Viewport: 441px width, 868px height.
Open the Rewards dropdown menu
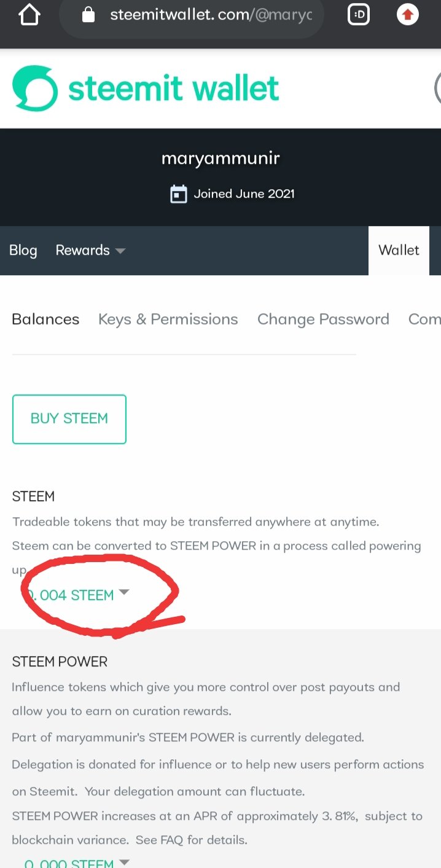(90, 250)
